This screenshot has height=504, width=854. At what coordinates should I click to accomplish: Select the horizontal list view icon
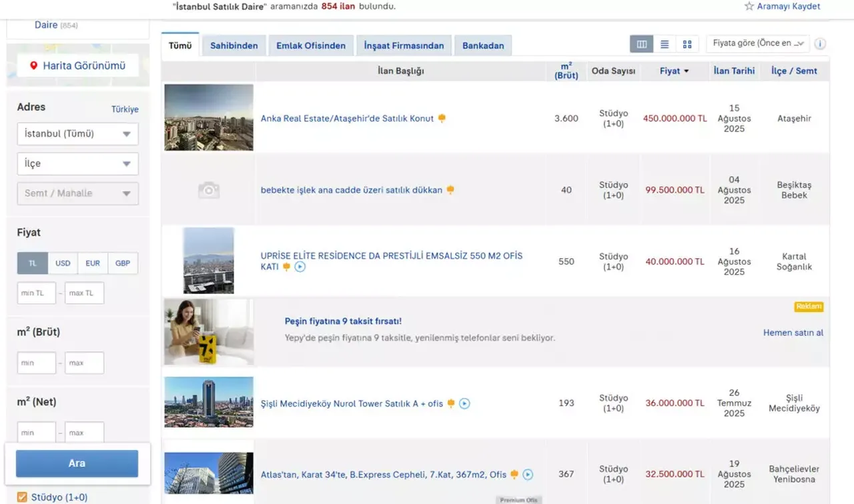tap(665, 44)
